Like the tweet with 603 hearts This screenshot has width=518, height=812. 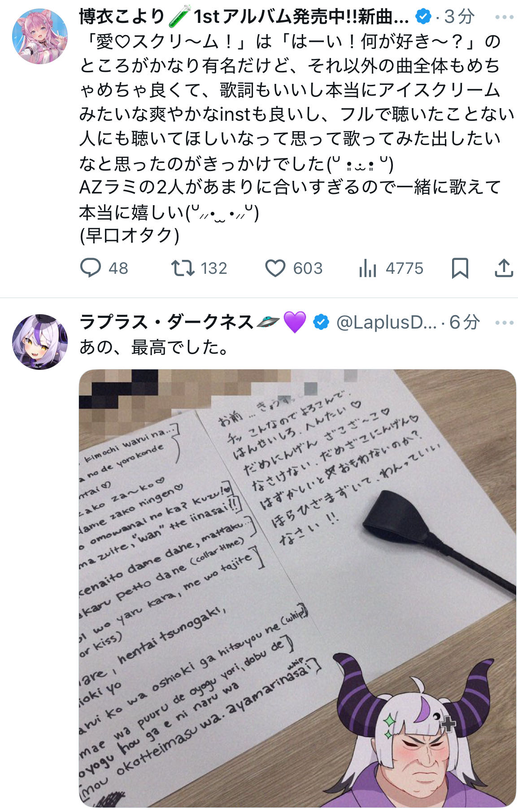pos(275,268)
